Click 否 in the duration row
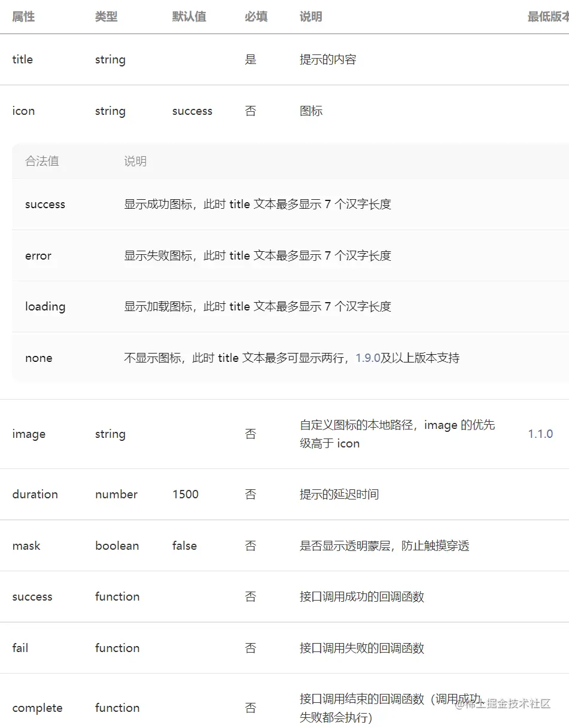This screenshot has width=569, height=728. (x=251, y=494)
